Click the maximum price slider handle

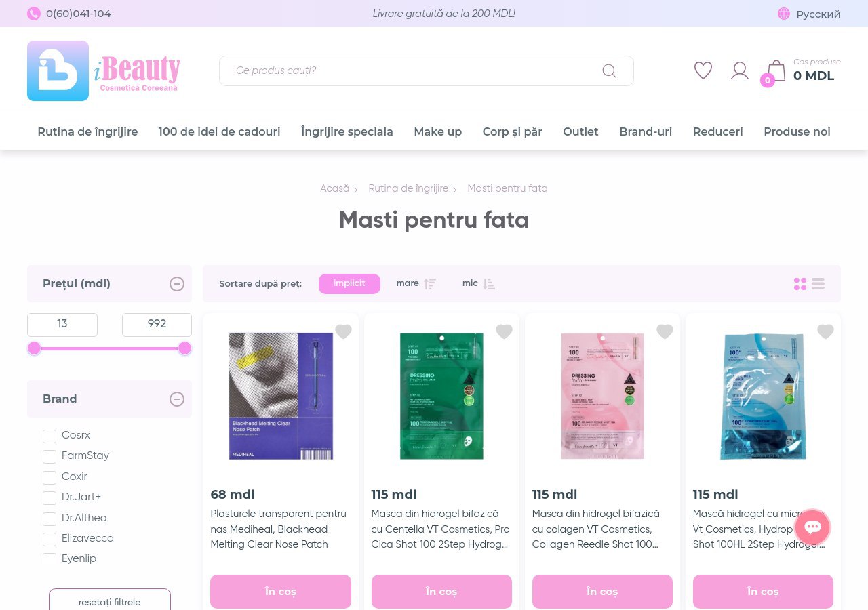pos(184,348)
